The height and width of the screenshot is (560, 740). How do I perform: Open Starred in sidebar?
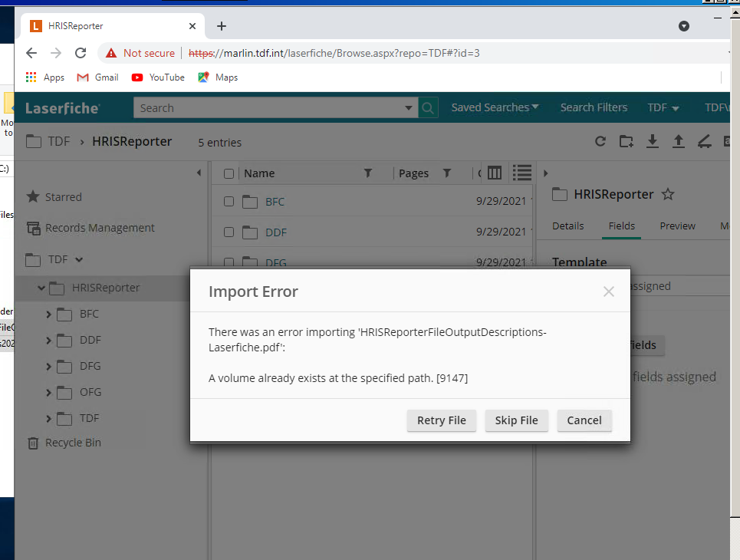point(54,197)
